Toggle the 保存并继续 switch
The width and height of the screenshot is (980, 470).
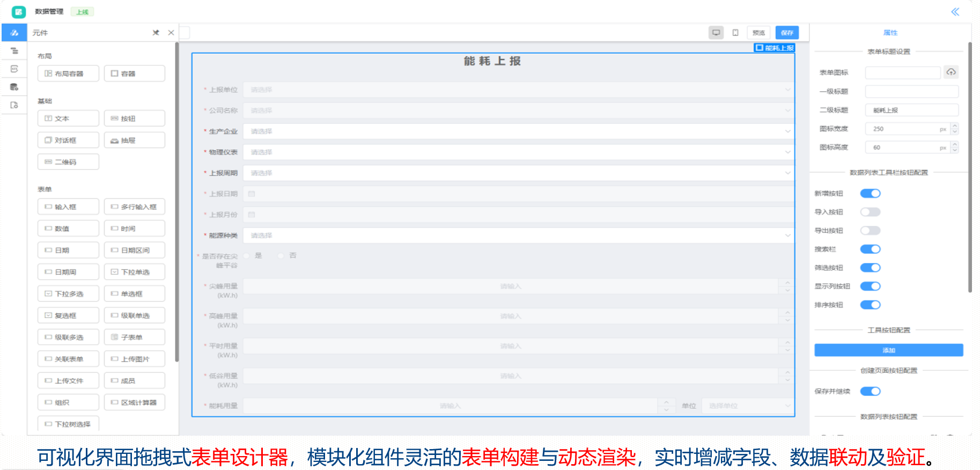[871, 391]
